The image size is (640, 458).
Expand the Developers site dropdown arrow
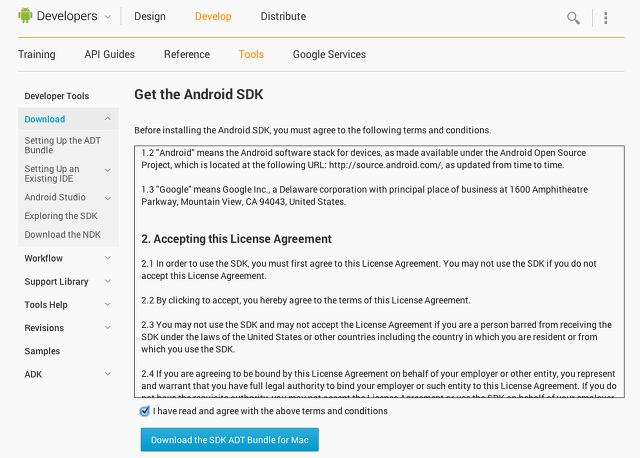click(x=108, y=17)
